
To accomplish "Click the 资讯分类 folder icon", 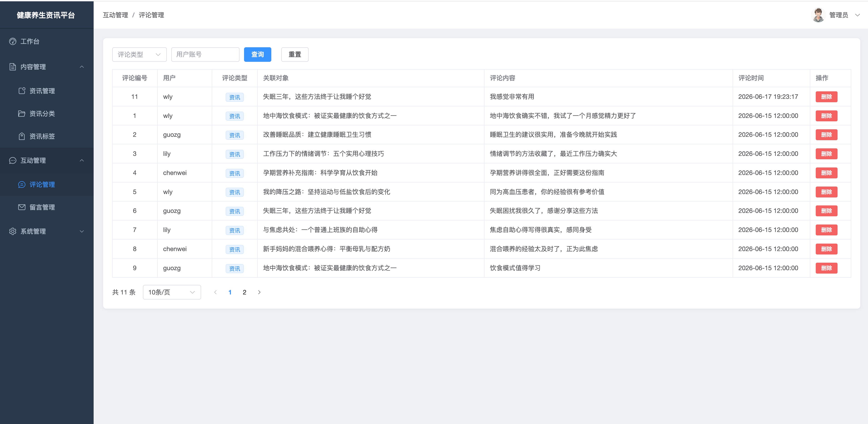I will pyautogui.click(x=22, y=114).
